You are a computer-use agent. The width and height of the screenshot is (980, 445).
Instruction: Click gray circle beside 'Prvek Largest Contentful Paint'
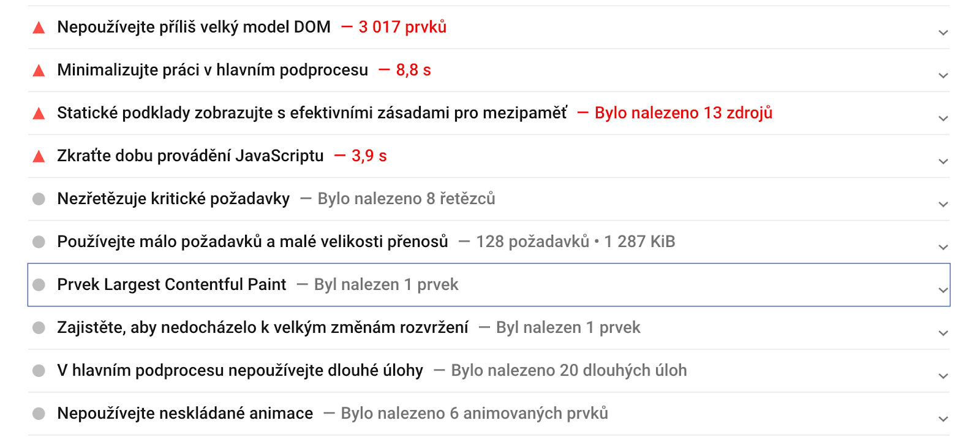coord(39,284)
